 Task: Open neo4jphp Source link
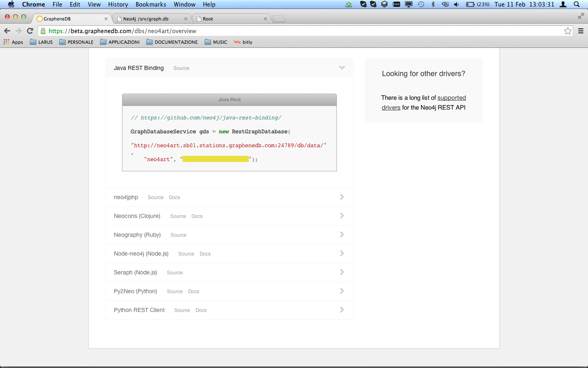coord(156,197)
